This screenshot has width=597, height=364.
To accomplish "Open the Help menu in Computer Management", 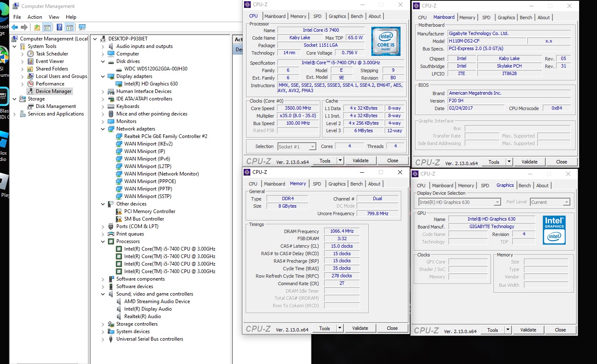I will click(x=71, y=17).
